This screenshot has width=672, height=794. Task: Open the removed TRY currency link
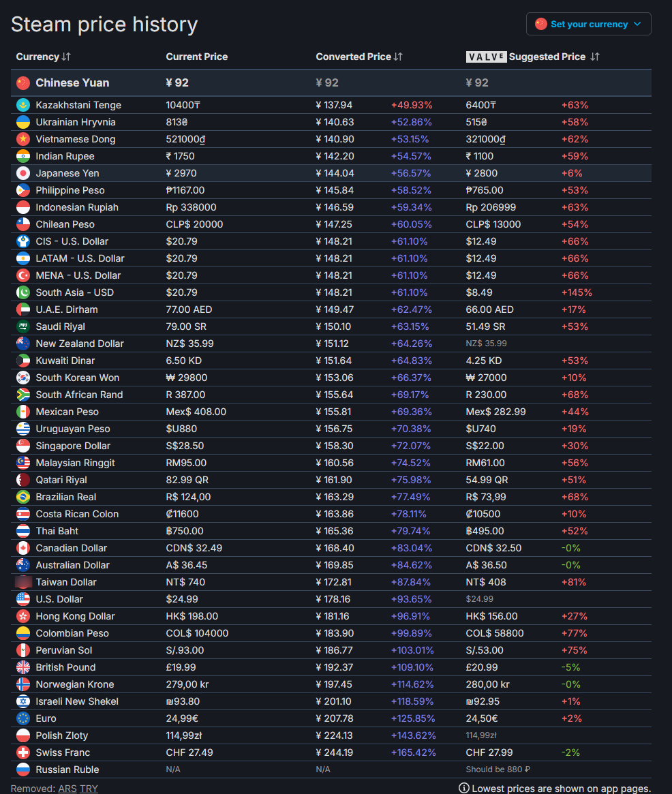(x=89, y=789)
